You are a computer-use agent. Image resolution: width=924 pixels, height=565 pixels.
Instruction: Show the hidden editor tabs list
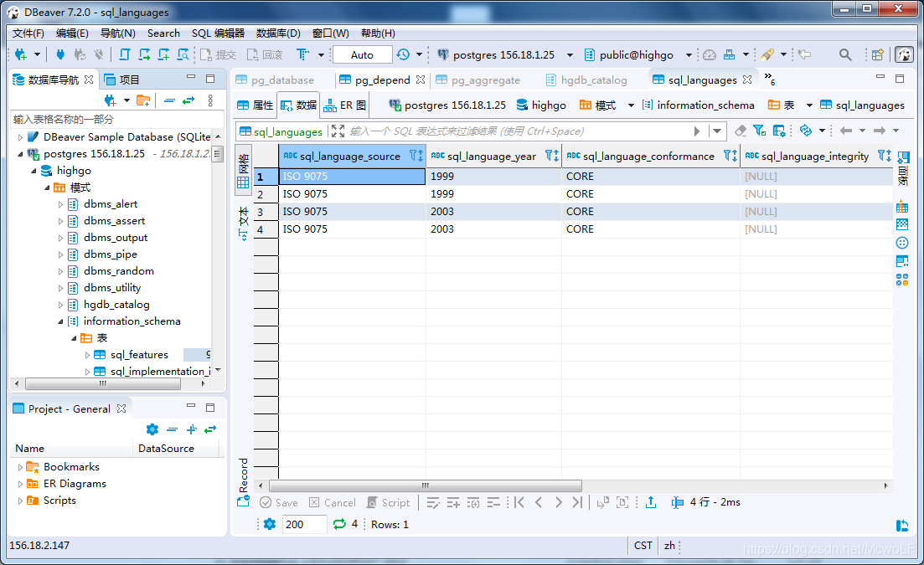click(x=770, y=79)
